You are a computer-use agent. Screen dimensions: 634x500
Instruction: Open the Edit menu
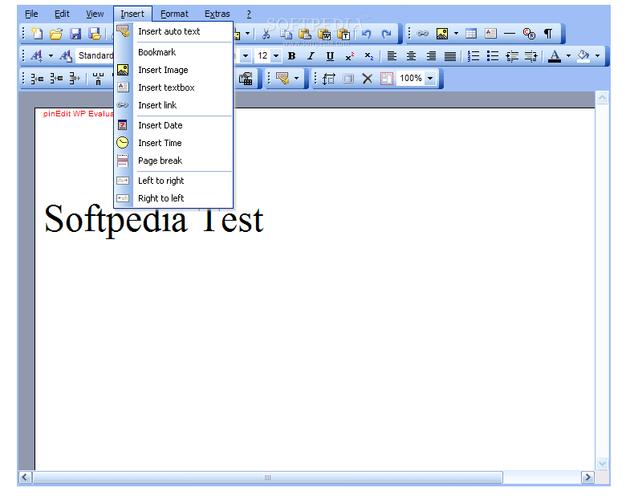pos(62,14)
